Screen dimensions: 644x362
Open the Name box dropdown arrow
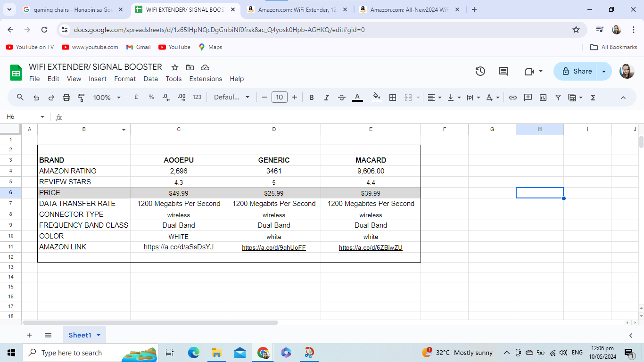42,117
